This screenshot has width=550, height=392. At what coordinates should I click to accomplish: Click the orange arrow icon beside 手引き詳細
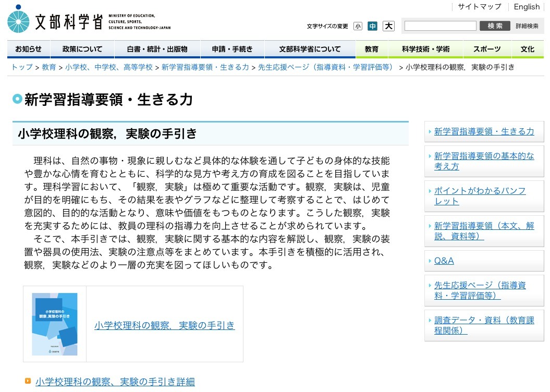(28, 382)
